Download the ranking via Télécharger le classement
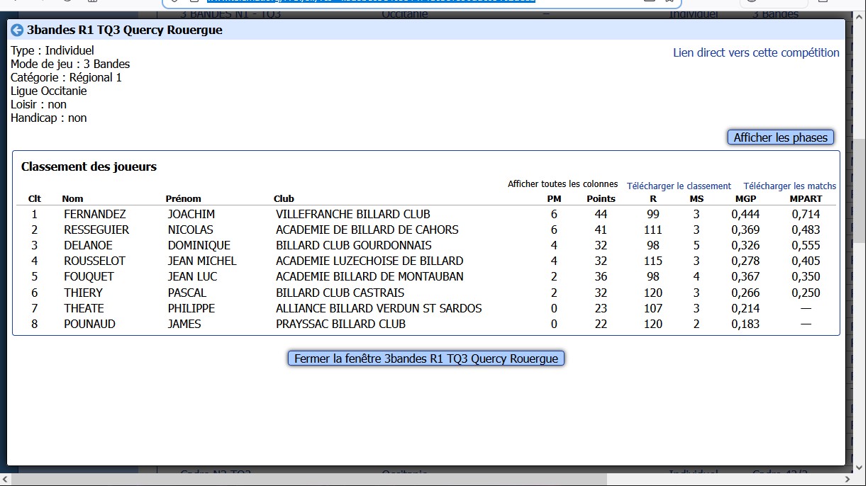 click(x=678, y=186)
